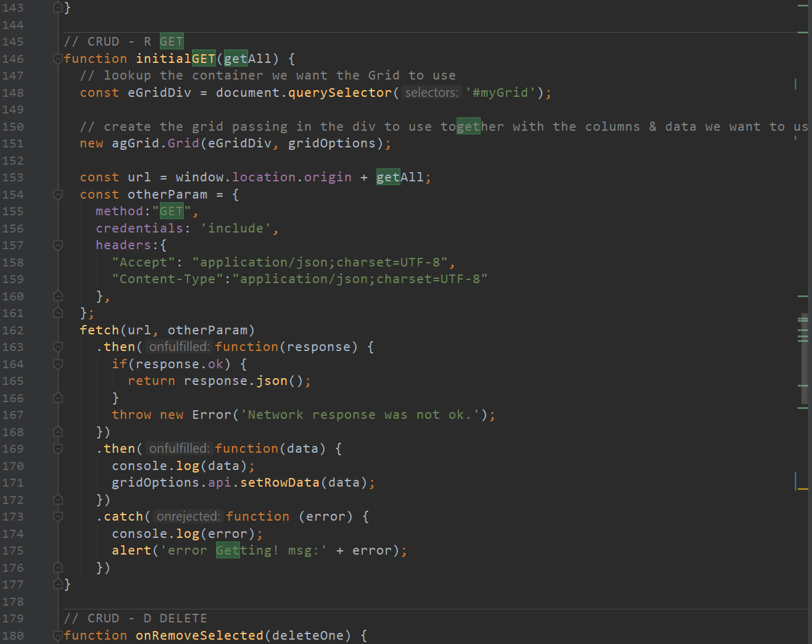
Task: Collapse the first .then callback fold icon
Action: tap(58, 347)
